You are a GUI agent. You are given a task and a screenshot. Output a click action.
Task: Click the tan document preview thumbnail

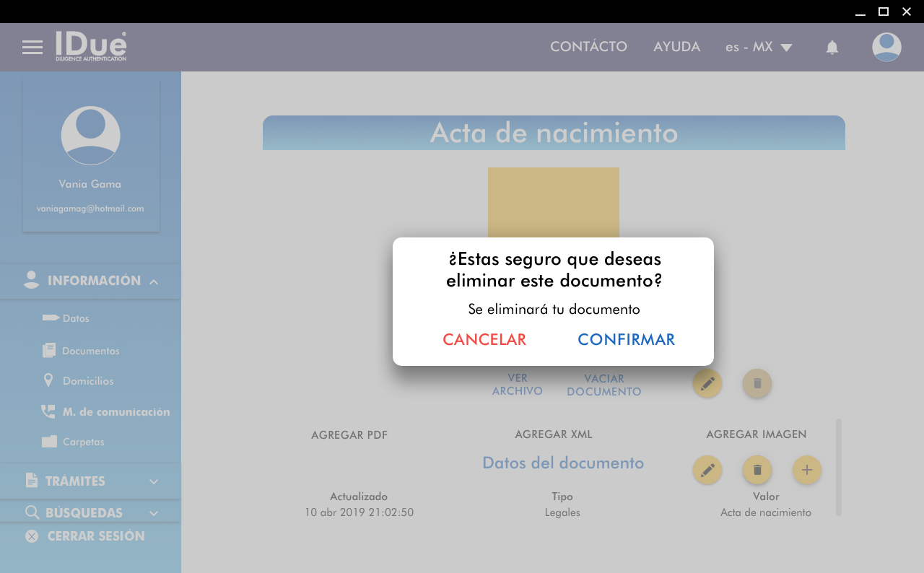(x=553, y=202)
